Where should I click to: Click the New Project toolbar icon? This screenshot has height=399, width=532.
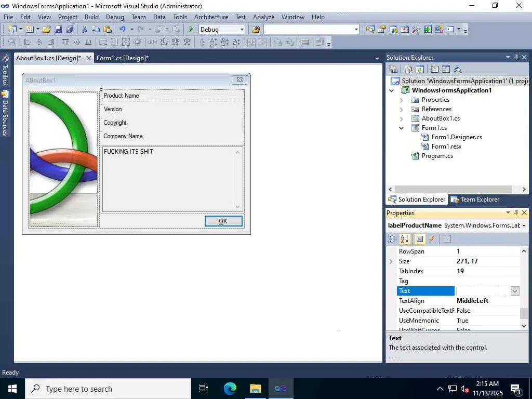pos(12,30)
